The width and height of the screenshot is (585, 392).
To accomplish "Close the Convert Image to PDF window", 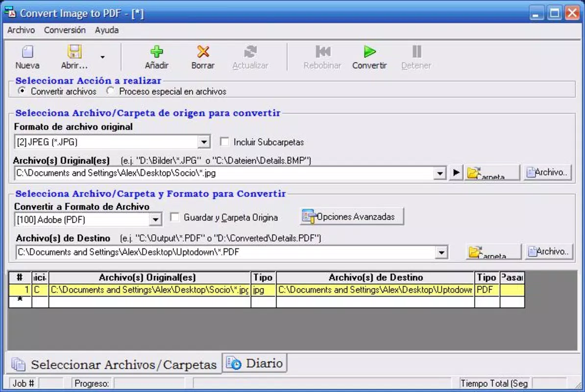I will pos(572,13).
